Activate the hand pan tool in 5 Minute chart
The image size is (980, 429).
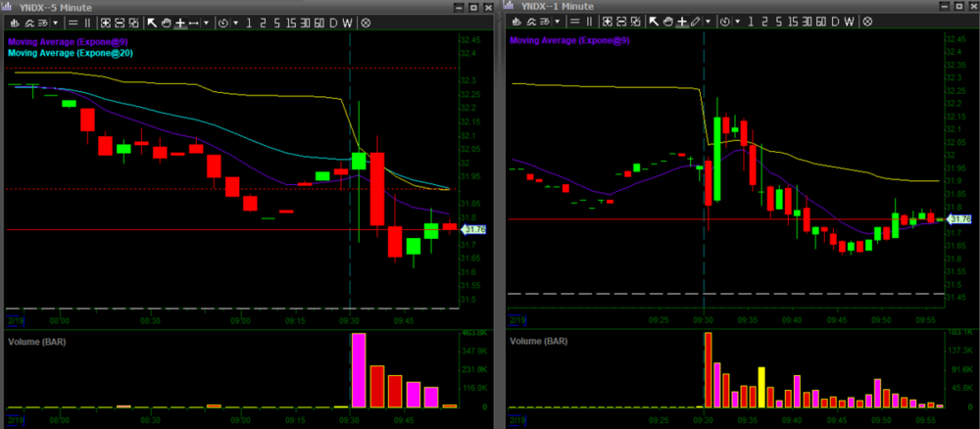tap(166, 22)
